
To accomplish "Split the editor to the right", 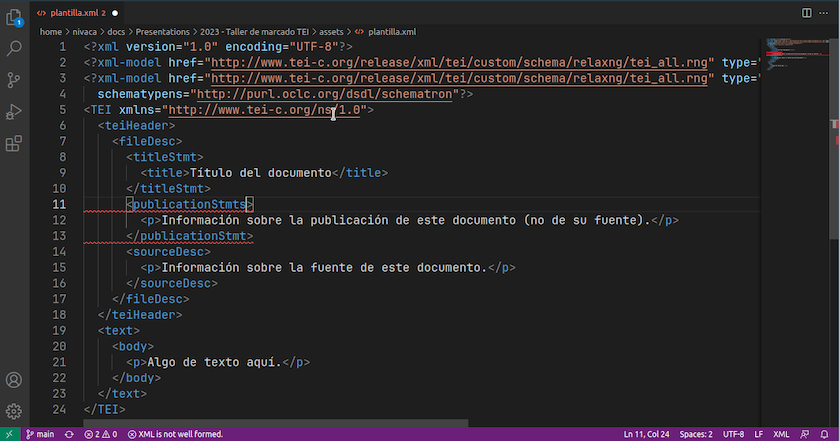I will [807, 12].
